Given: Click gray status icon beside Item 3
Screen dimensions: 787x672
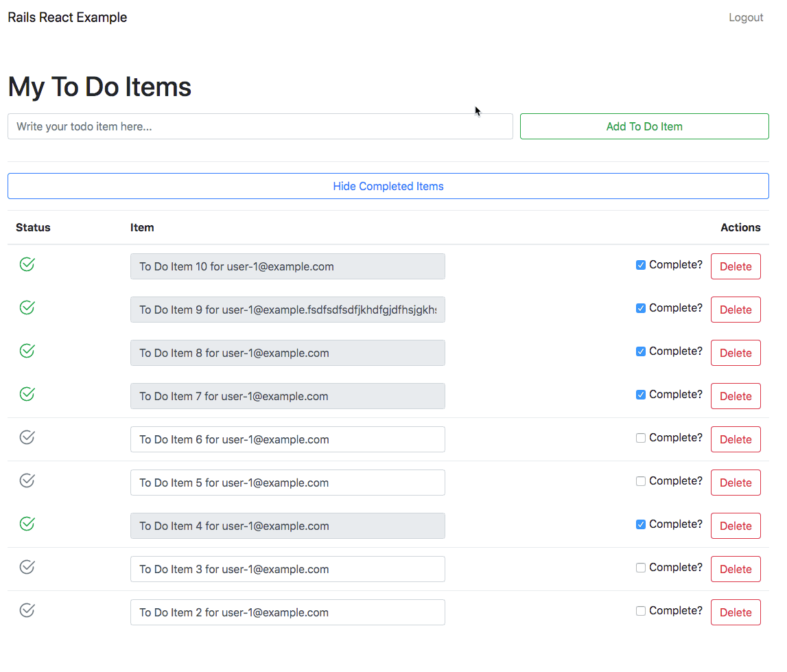Looking at the screenshot, I should click(27, 567).
